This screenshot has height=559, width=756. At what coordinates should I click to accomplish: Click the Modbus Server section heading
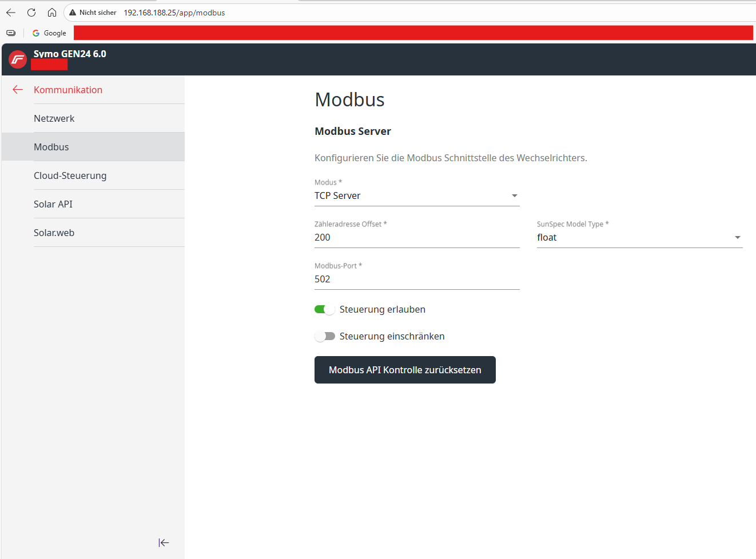pos(353,131)
